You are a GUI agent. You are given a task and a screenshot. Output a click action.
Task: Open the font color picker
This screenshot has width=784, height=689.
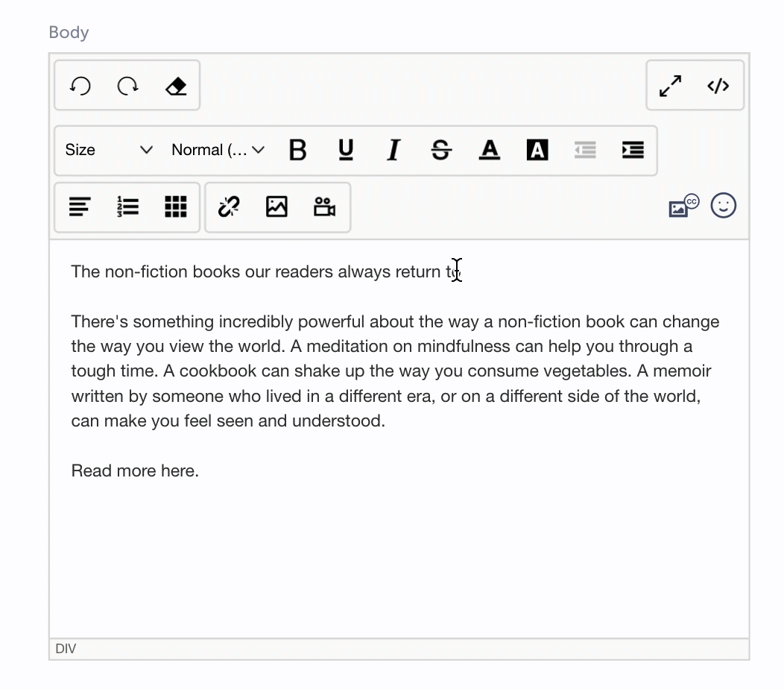click(489, 150)
